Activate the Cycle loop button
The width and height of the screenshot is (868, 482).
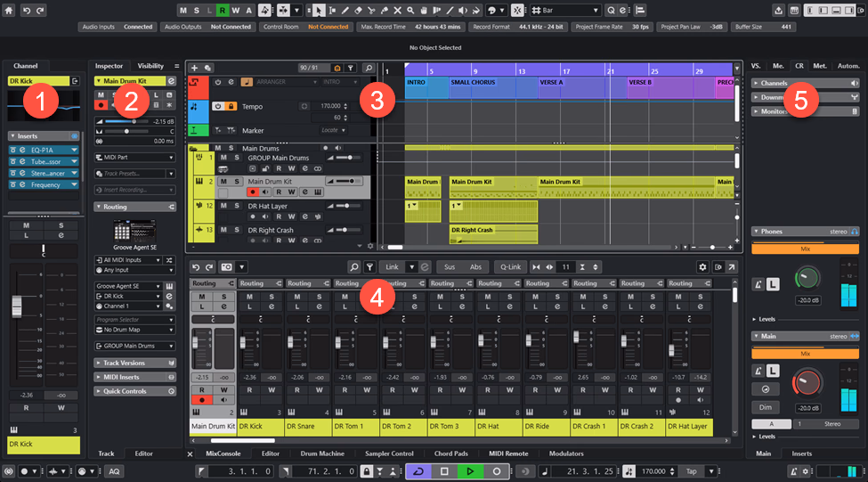pos(418,471)
